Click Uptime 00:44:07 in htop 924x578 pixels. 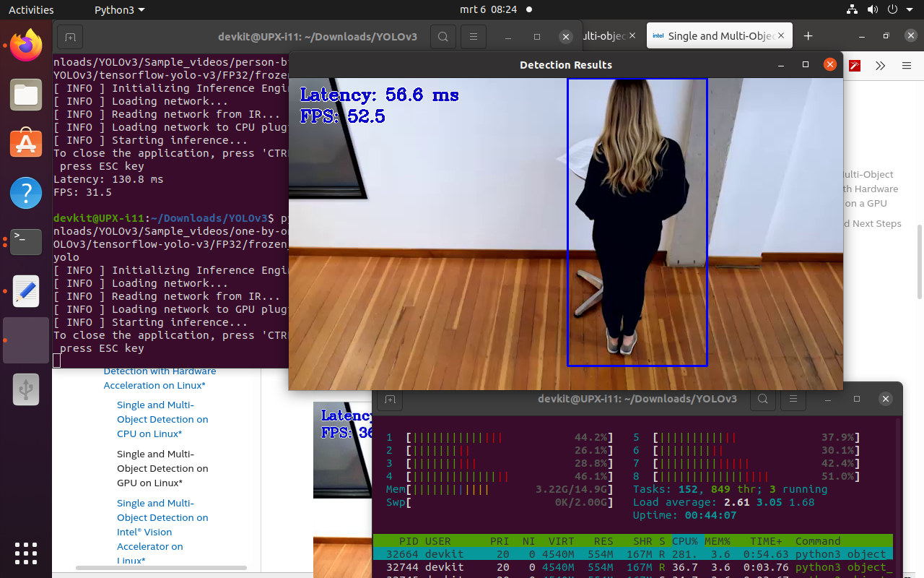[x=684, y=515]
